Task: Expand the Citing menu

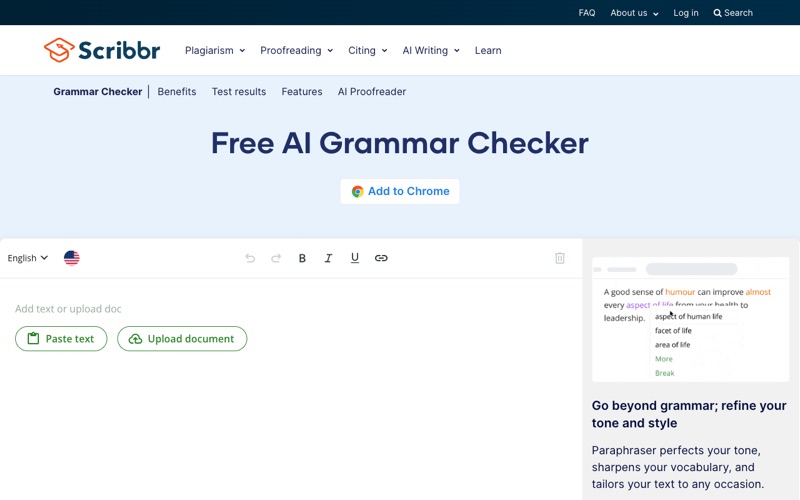Action: click(x=367, y=51)
